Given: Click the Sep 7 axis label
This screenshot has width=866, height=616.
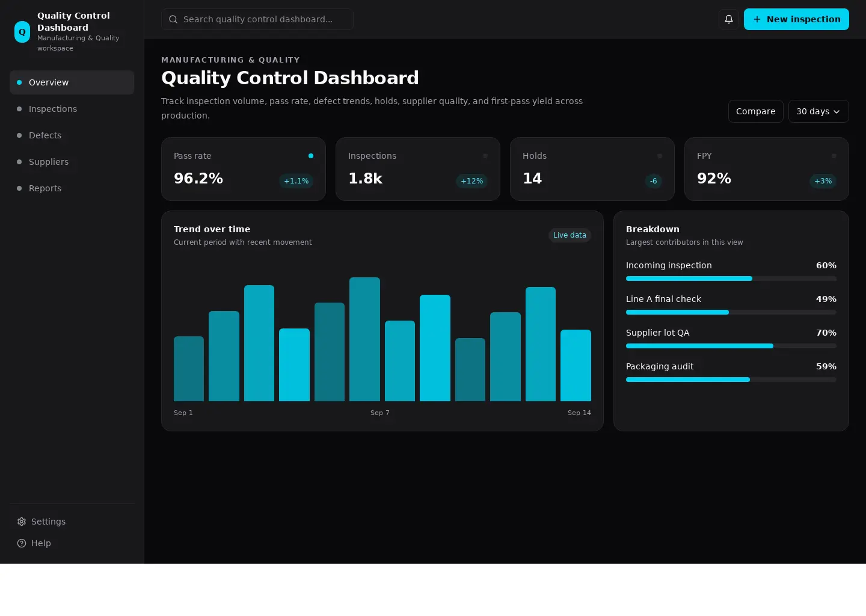Looking at the screenshot, I should [x=380, y=413].
